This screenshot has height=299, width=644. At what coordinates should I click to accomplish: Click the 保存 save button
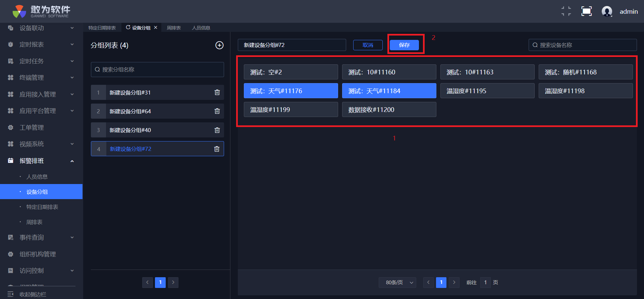[404, 45]
